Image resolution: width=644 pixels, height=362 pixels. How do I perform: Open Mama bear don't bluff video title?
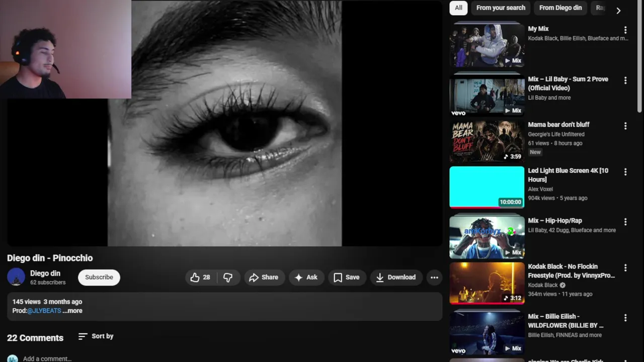pos(558,125)
